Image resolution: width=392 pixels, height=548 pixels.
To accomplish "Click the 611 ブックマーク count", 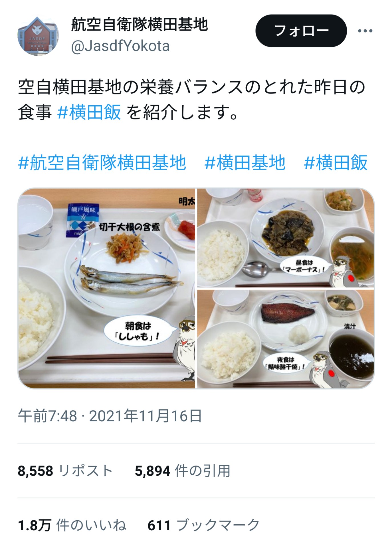I will [x=204, y=525].
